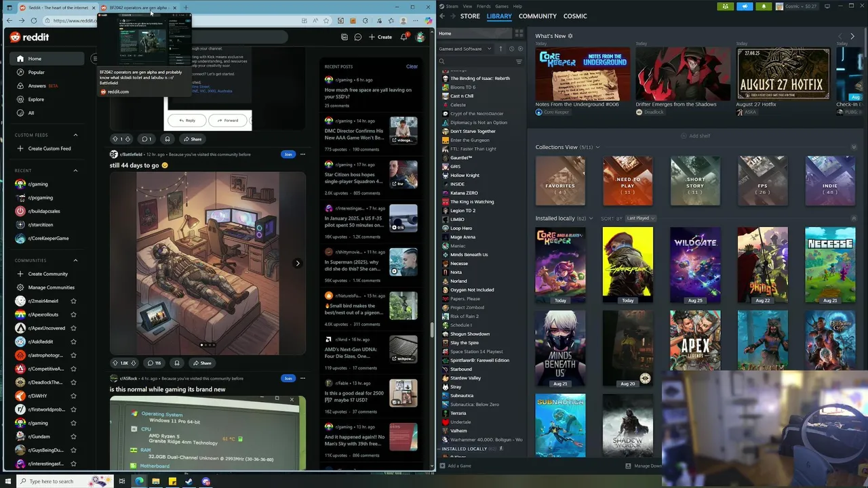Open Cosmic account dropdown in Steam
Image resolution: width=868 pixels, height=488 pixels.
coord(797,6)
